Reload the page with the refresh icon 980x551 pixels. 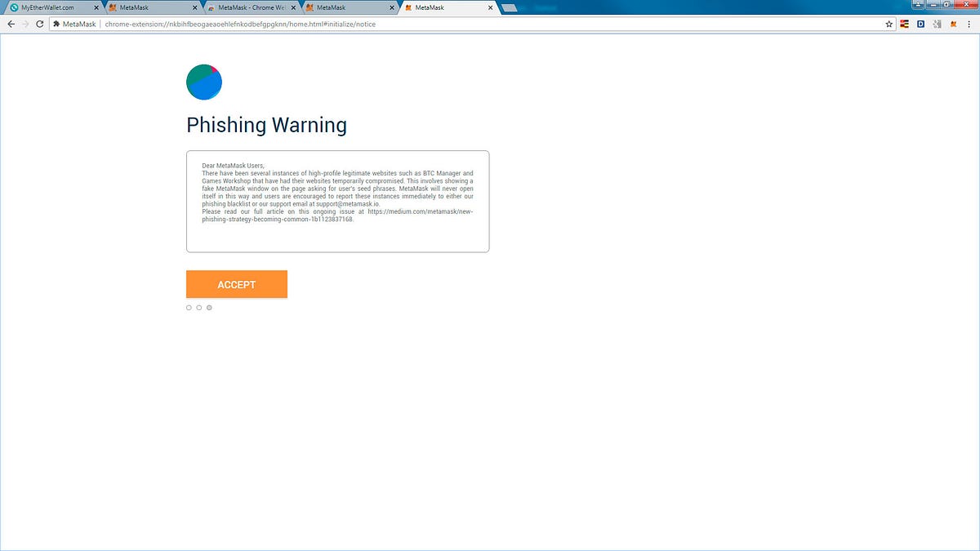click(39, 24)
